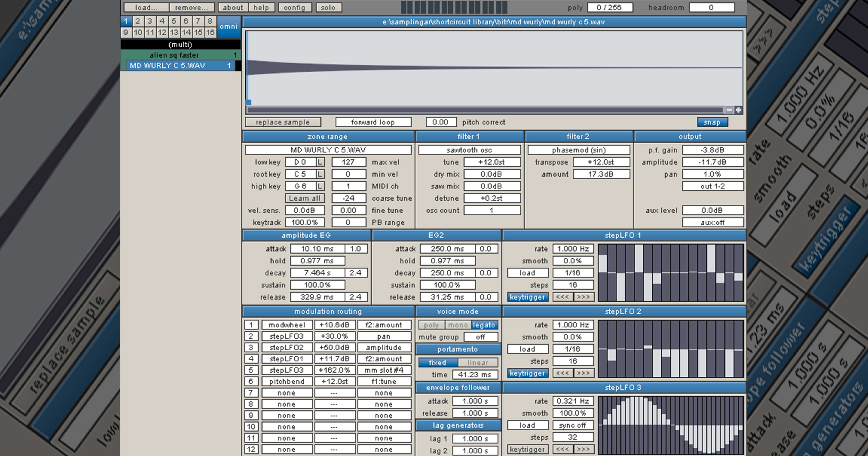The width and height of the screenshot is (868, 456).
Task: Open stepLFO 3 sync off dropdown
Action: click(573, 425)
